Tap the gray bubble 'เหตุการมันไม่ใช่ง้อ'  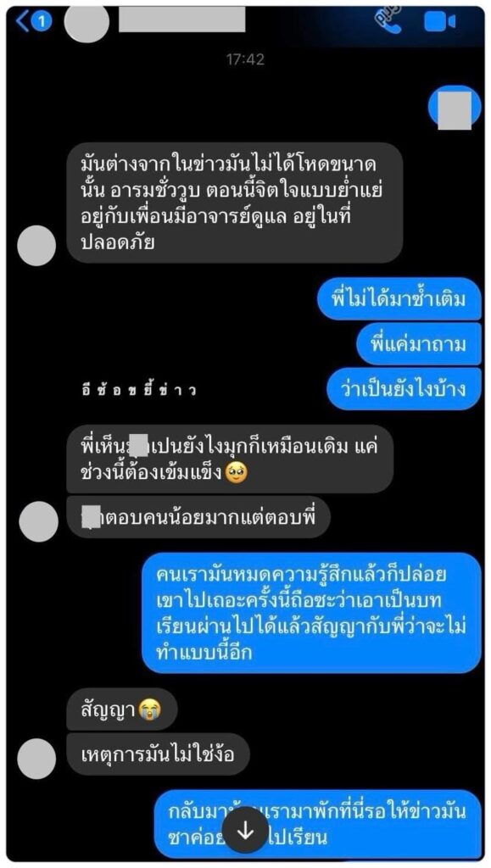click(158, 754)
